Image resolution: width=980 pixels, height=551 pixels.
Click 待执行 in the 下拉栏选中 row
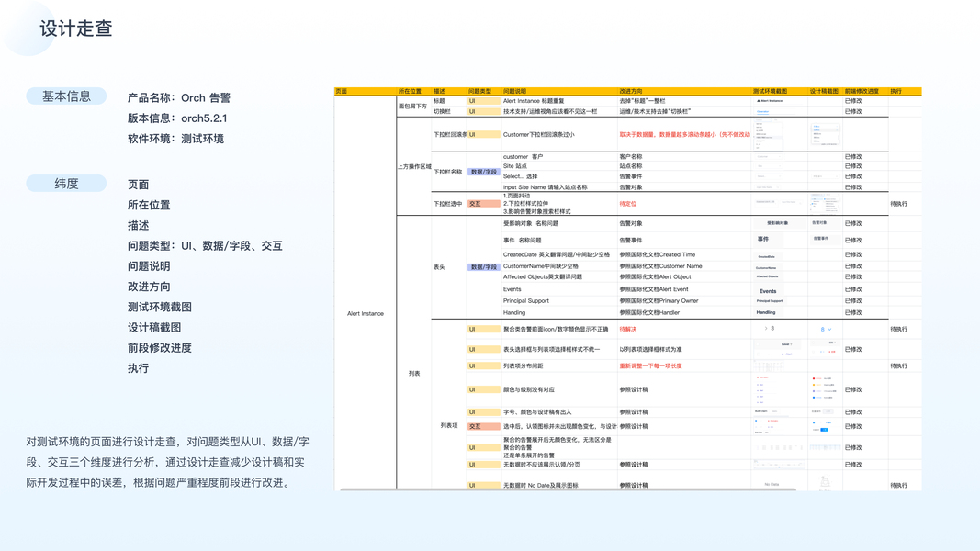click(899, 204)
